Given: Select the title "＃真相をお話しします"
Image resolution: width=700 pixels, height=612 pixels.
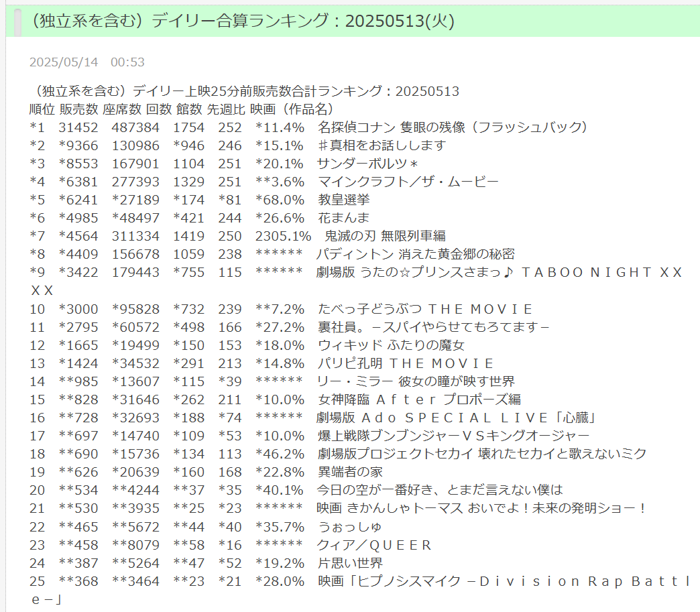Looking at the screenshot, I should (382, 145).
